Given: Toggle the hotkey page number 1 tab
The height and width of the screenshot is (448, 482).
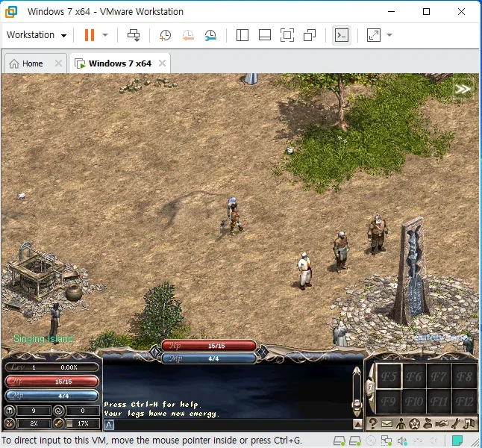Looking at the screenshot, I should click(x=370, y=387).
